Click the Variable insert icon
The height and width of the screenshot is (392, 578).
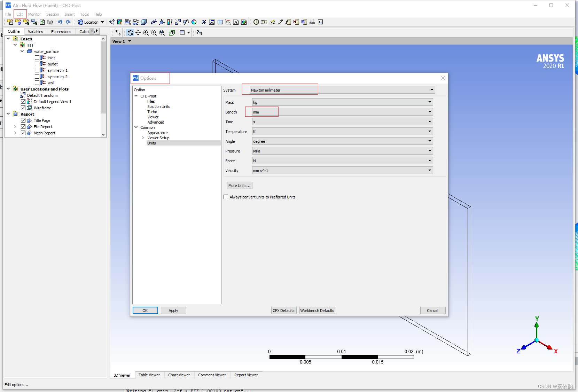tap(204, 22)
